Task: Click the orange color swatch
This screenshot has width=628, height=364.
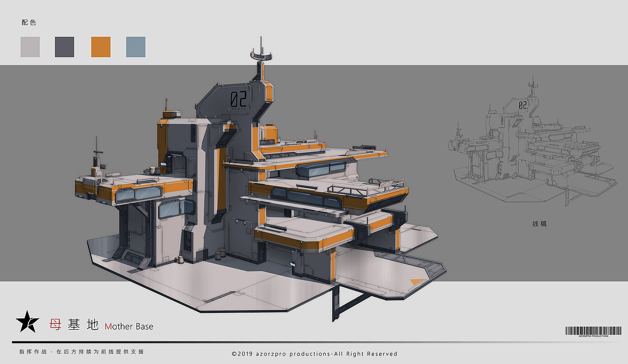Action: 101,47
